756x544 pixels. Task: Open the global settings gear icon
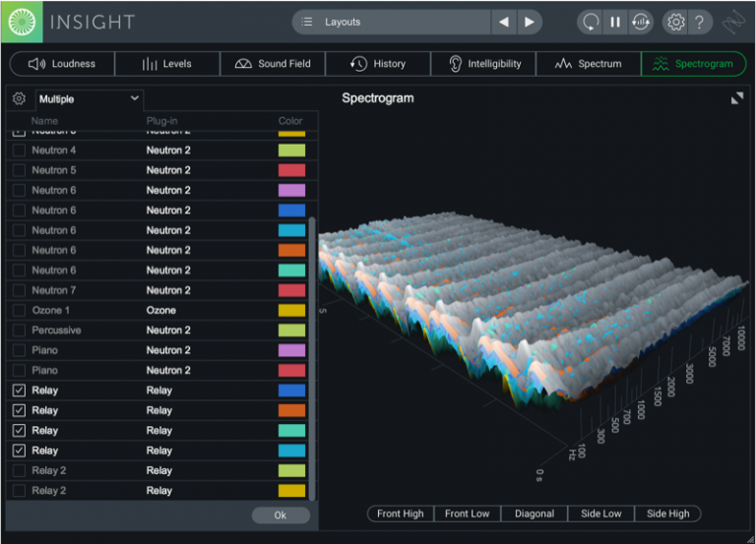[675, 22]
